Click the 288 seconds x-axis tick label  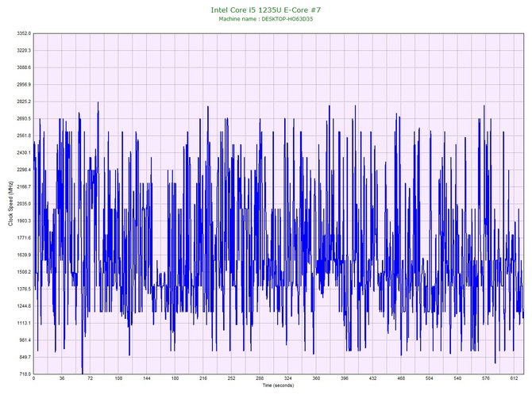click(260, 378)
